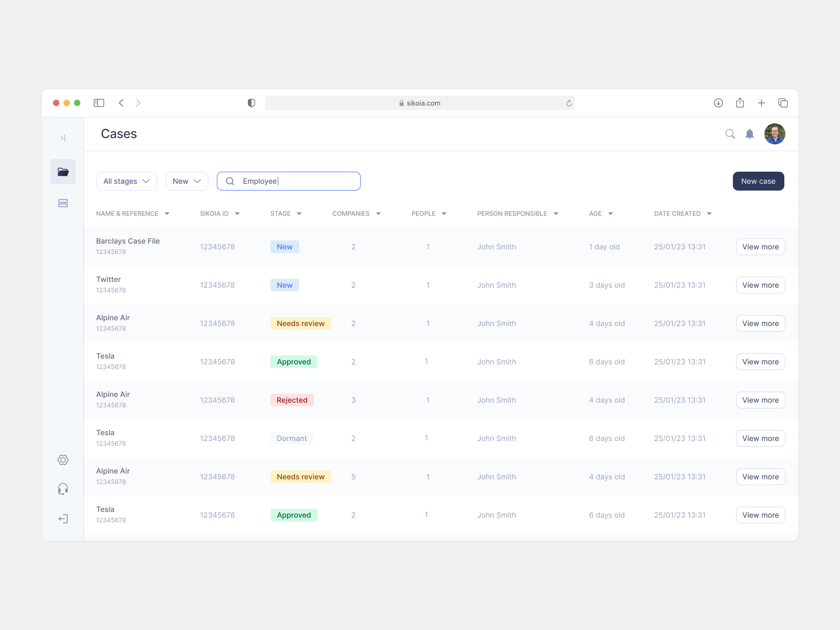Open the support headset icon
Screen dimensions: 840x630
point(63,489)
